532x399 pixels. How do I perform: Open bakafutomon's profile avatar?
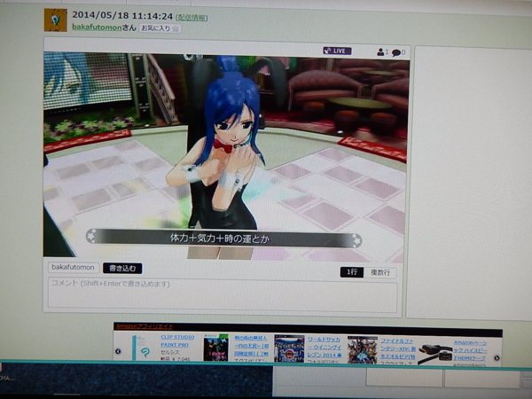coord(56,20)
